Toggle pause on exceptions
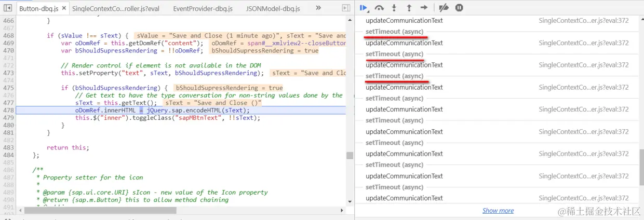Image resolution: width=644 pixels, height=220 pixels. 459,8
